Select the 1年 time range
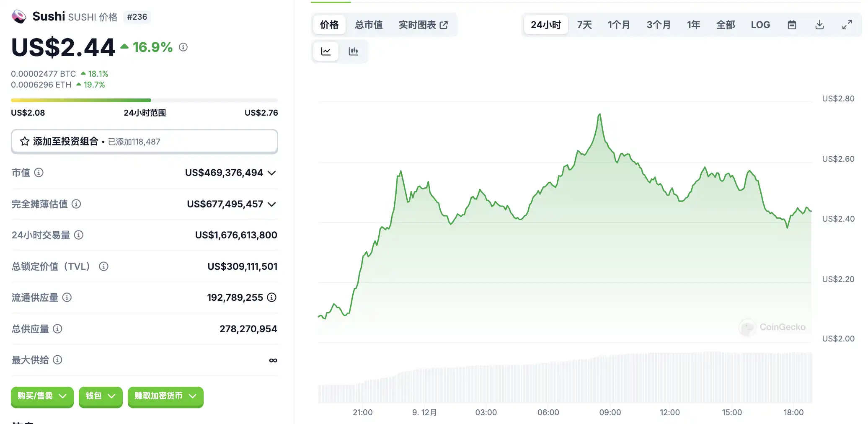Viewport: 868px width, 424px height. [693, 25]
